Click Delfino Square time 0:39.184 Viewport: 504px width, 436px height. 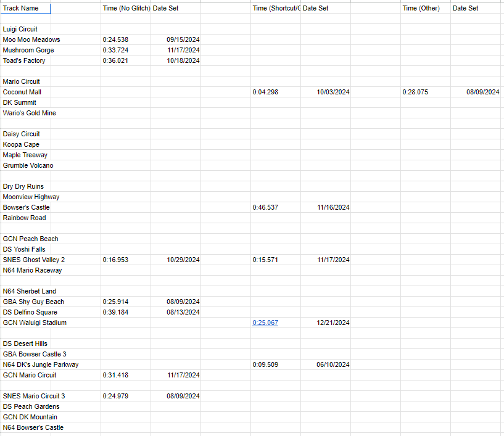126,312
